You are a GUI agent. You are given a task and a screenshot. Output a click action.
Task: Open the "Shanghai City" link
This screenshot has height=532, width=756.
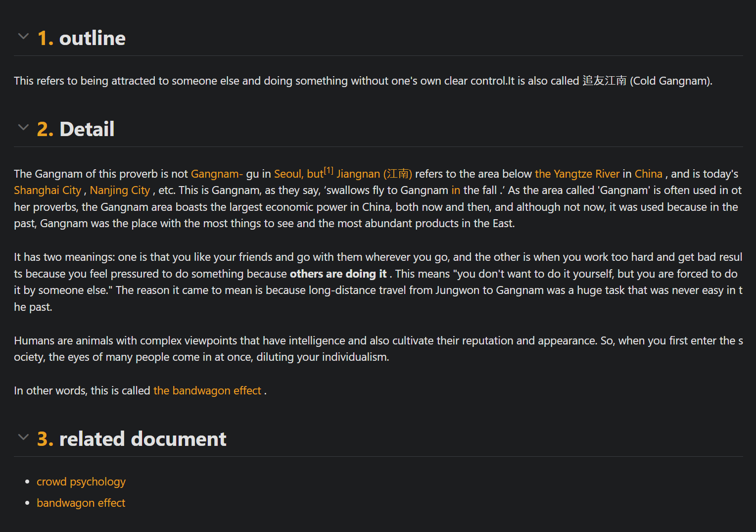(x=47, y=191)
